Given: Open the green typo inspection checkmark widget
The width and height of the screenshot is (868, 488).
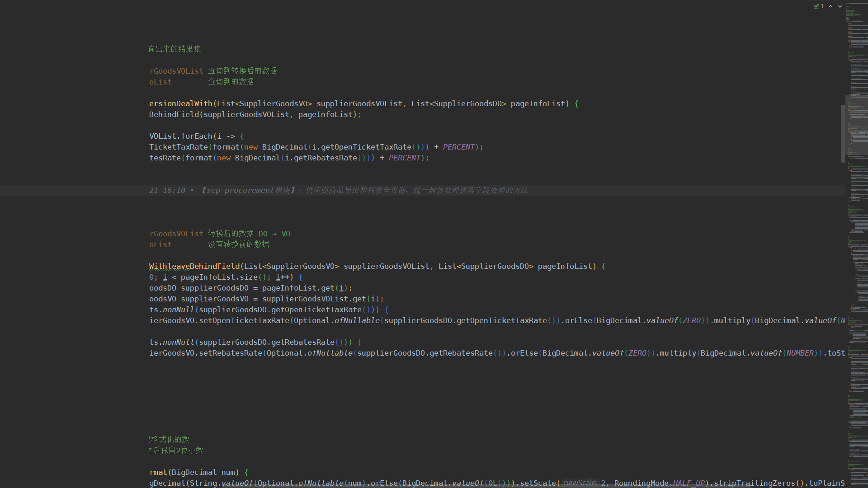Looking at the screenshot, I should 818,6.
